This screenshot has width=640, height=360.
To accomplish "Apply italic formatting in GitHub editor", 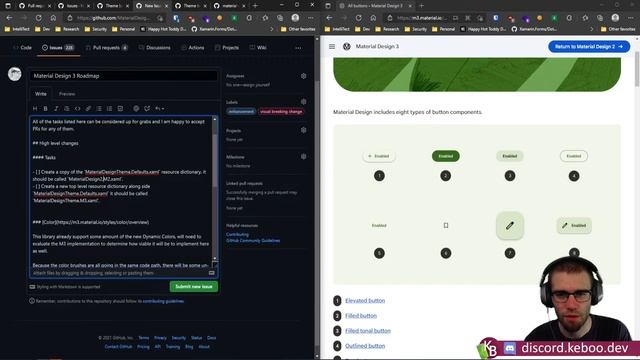I will 56,109.
